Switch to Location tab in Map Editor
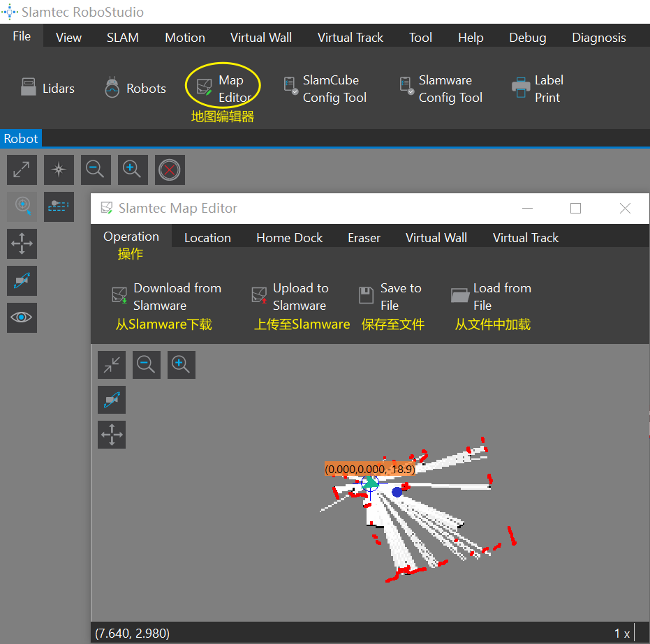This screenshot has height=644, width=650. coord(207,238)
